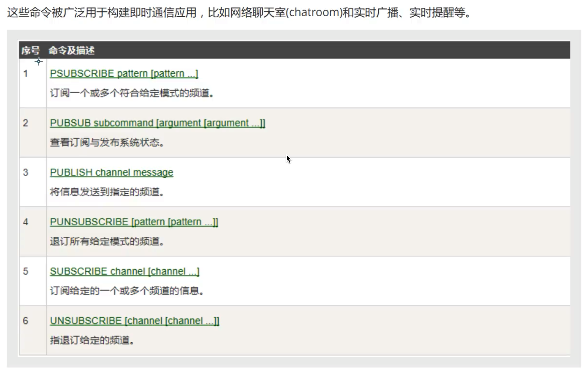Select row number 3 cell
Image resolution: width=588 pixels, height=380 pixels.
click(25, 173)
